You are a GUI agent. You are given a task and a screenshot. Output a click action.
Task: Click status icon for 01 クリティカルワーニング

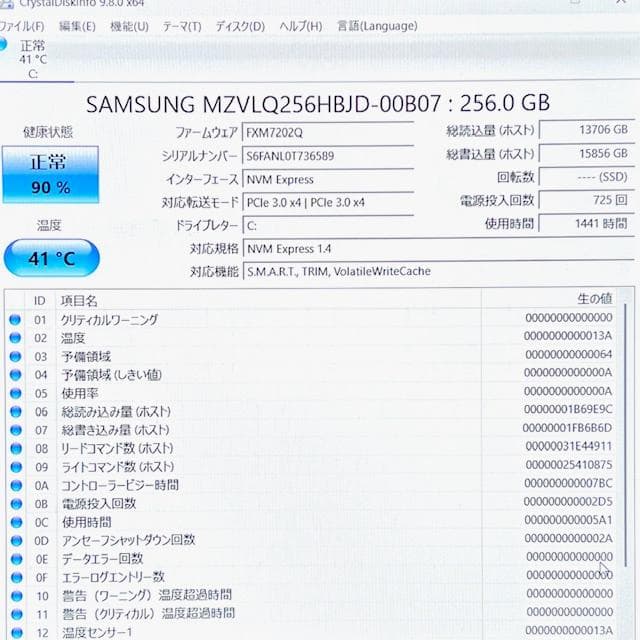pos(15,320)
